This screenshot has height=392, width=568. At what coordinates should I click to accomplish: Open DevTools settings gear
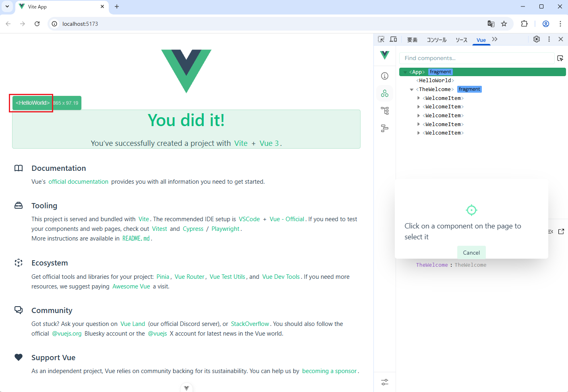click(x=537, y=39)
